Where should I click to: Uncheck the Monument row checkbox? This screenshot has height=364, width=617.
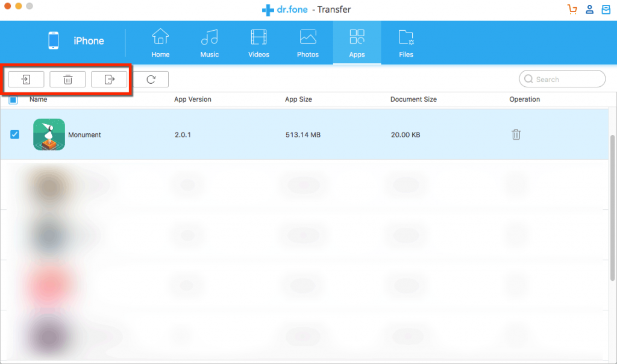coord(14,134)
